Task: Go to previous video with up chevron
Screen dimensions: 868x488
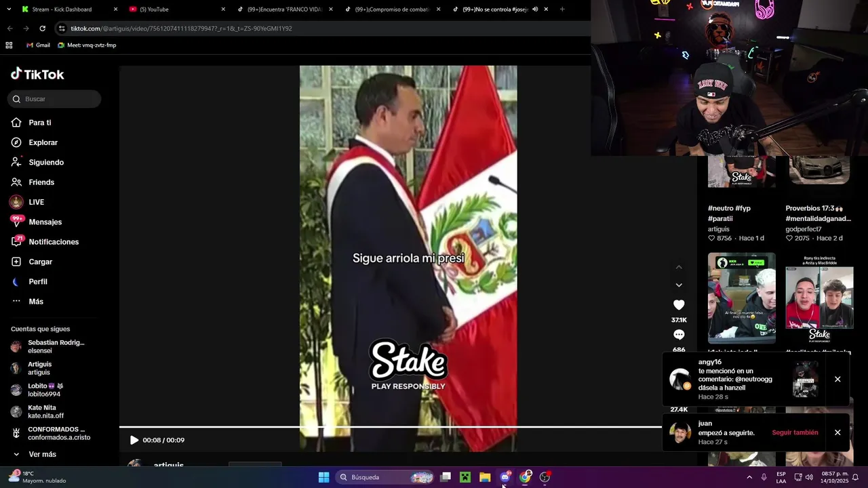Action: (679, 267)
